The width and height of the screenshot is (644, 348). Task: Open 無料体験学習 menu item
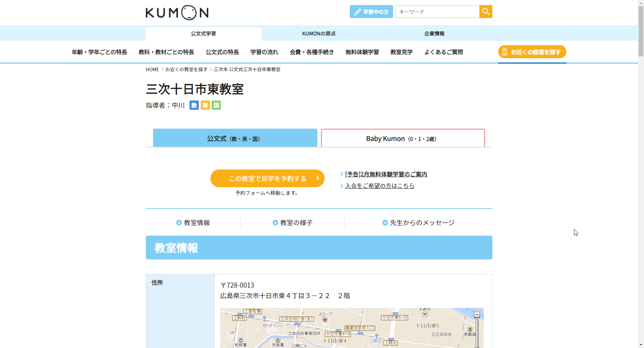(362, 52)
